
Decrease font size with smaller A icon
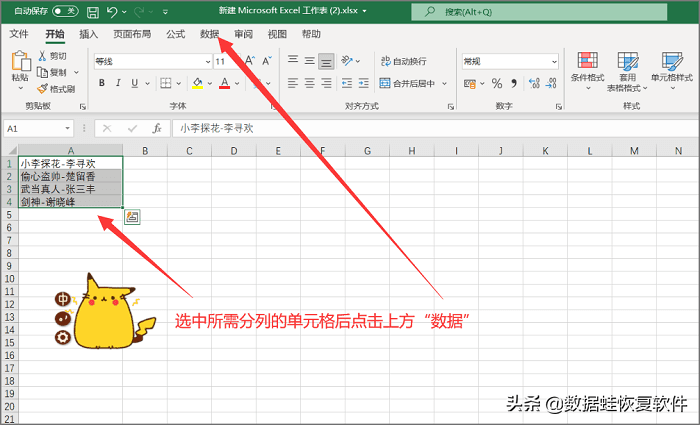click(x=267, y=61)
